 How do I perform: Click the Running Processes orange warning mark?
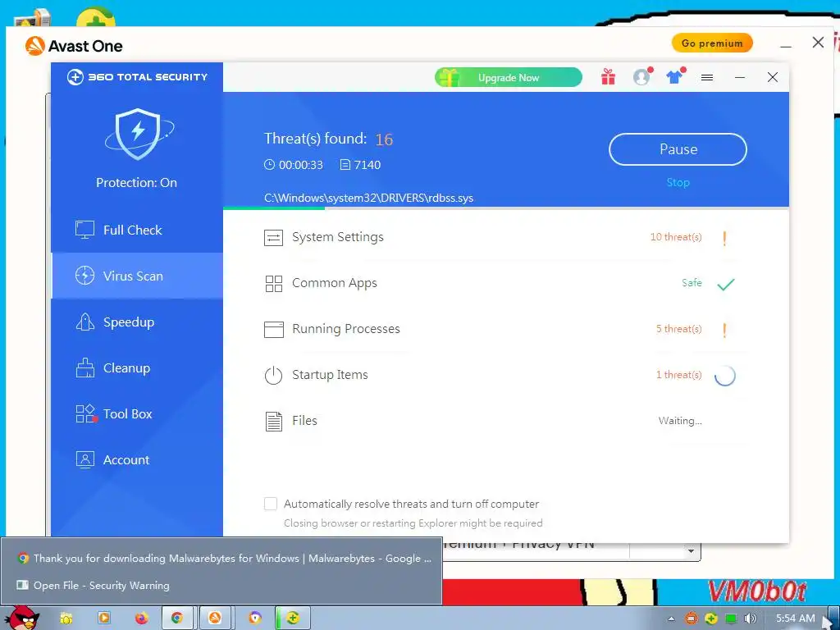(x=724, y=330)
